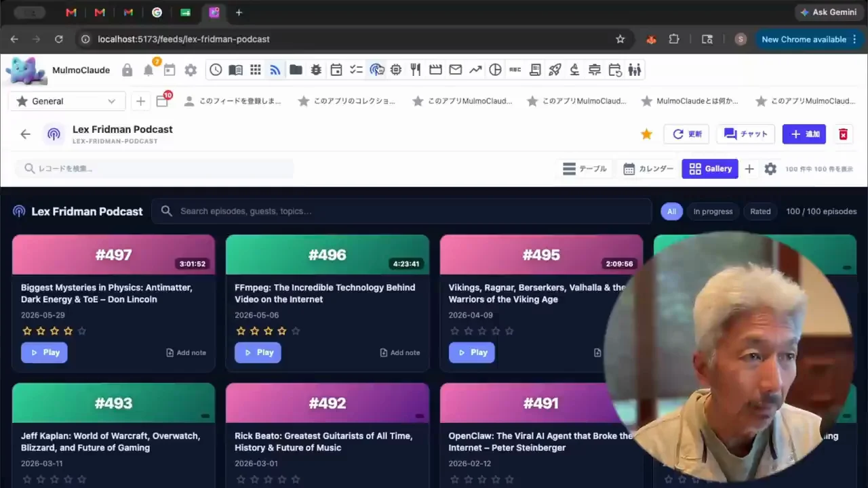Open the folder icon in toolbar
The height and width of the screenshot is (488, 868).
pyautogui.click(x=296, y=70)
